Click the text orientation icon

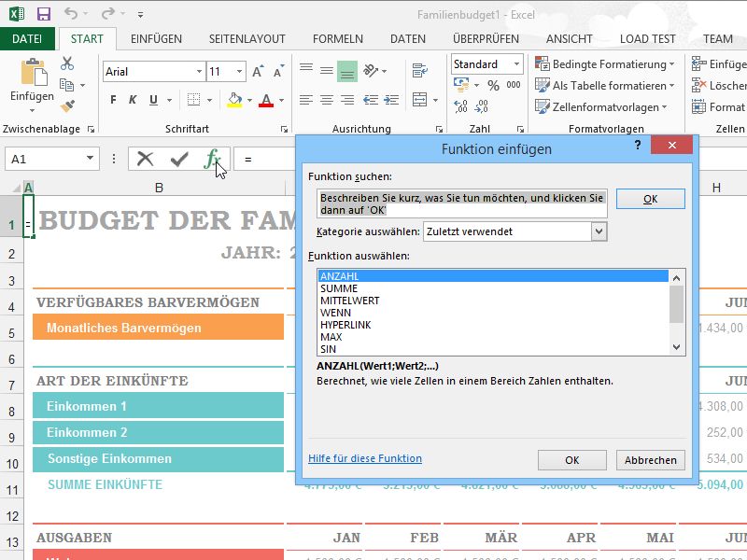(371, 71)
